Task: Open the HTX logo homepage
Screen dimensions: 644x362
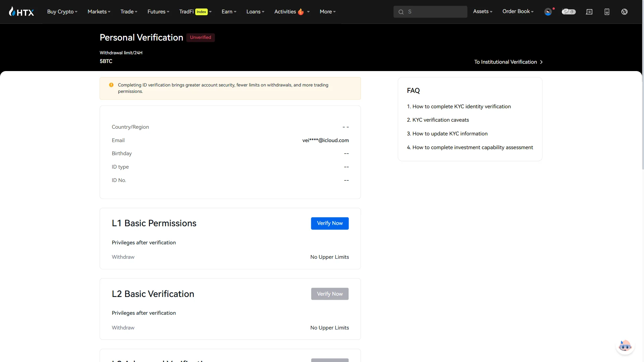Action: click(21, 12)
